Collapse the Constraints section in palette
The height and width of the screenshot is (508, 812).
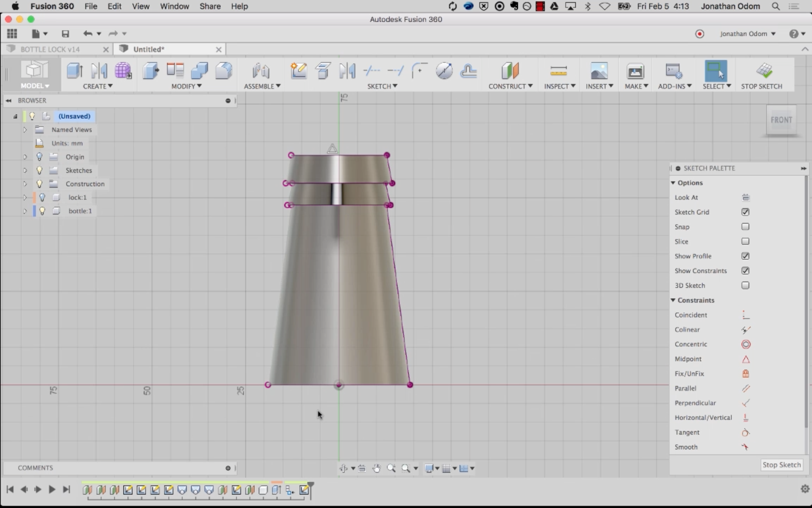click(673, 300)
